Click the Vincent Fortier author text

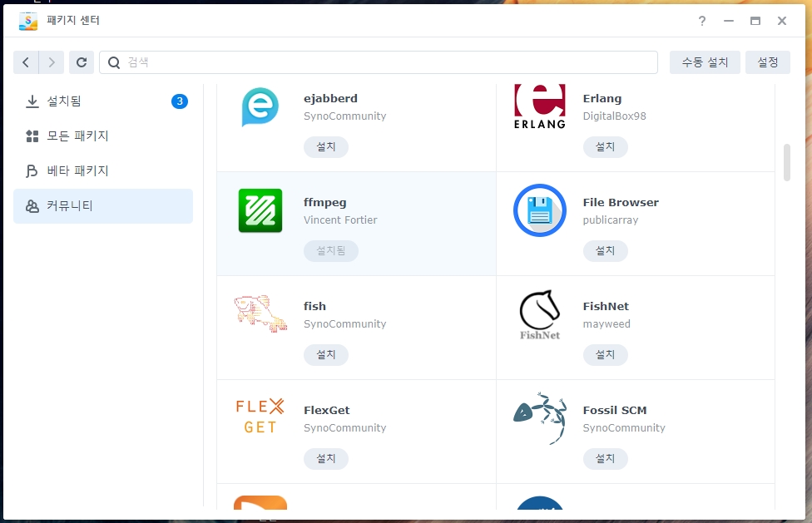340,220
